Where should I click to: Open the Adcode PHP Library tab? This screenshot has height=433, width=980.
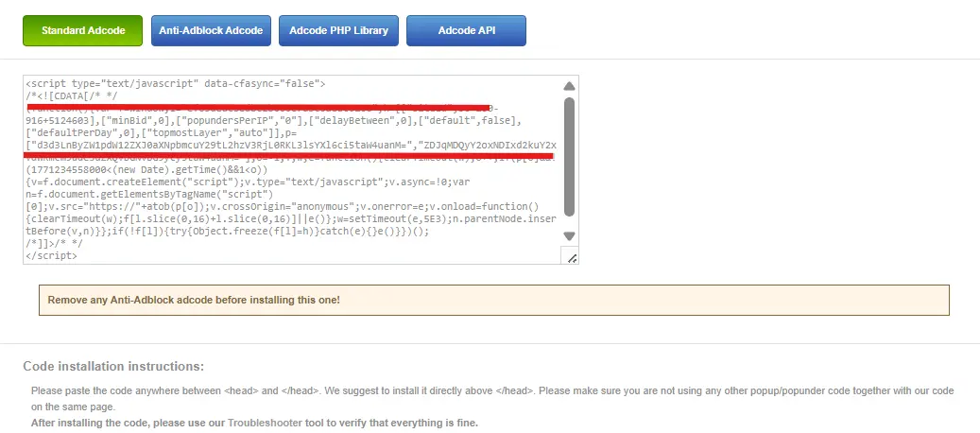[338, 30]
